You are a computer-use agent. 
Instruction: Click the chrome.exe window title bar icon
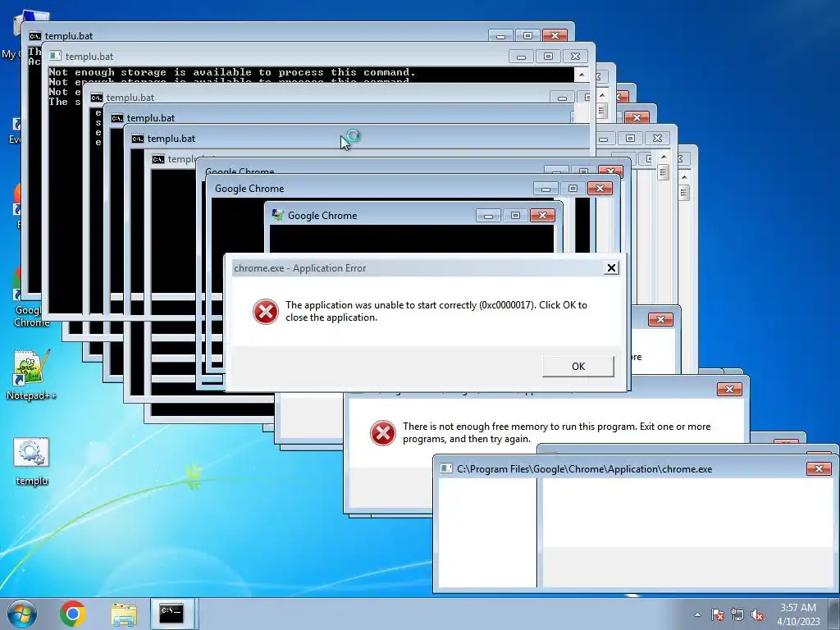coord(445,468)
